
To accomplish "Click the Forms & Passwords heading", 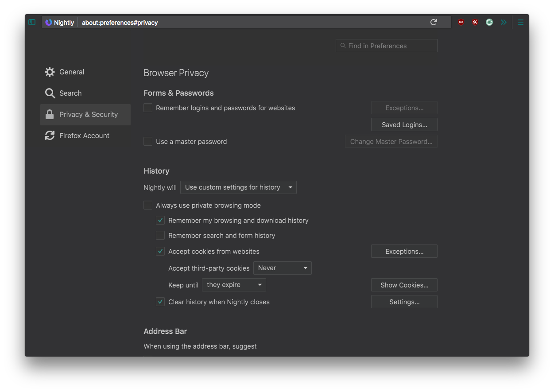I will pyautogui.click(x=178, y=93).
